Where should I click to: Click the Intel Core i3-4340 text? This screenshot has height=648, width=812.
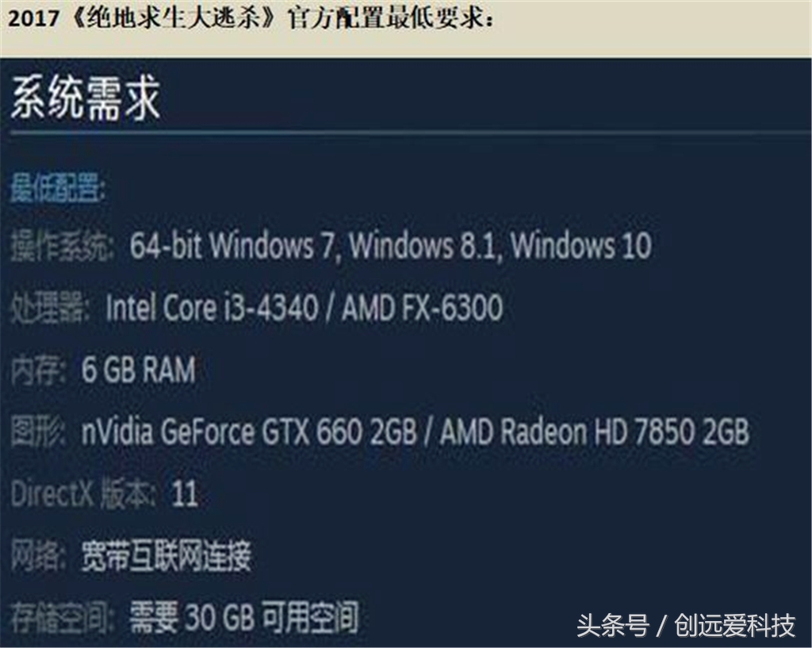point(213,307)
